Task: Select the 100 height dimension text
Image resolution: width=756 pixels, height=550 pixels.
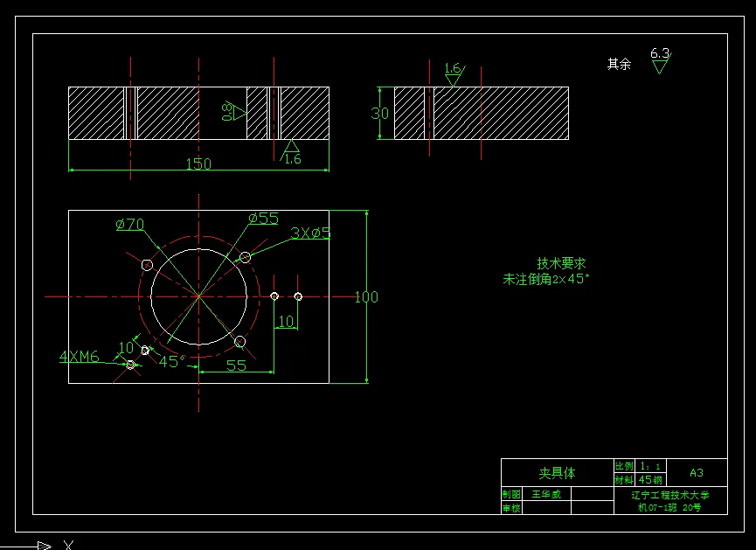Action: [x=366, y=296]
